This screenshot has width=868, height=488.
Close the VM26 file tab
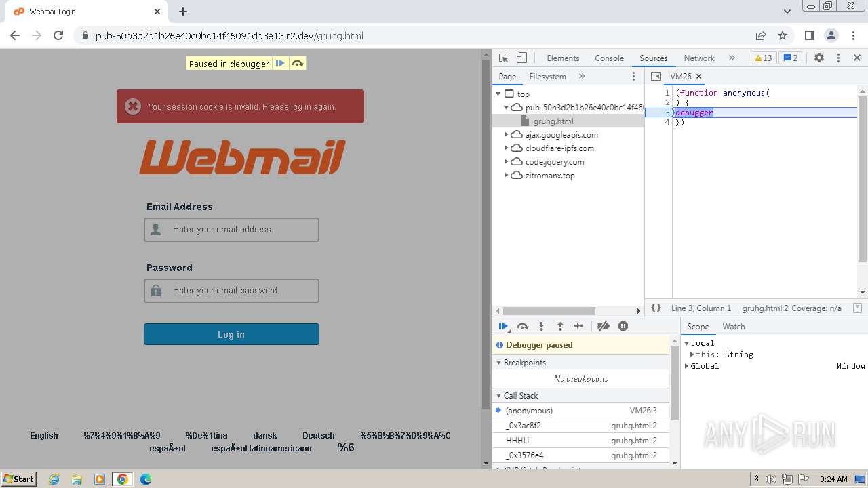(699, 77)
